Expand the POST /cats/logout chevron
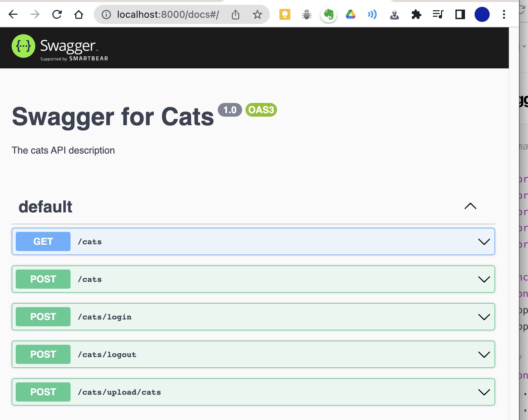528x420 pixels. pos(484,355)
